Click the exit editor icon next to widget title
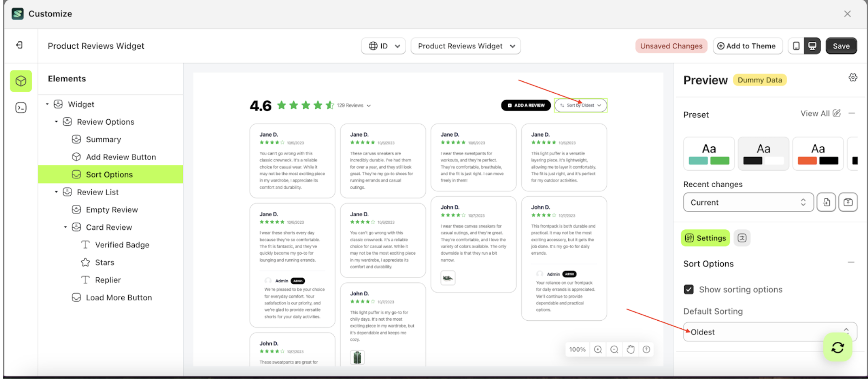 coord(19,45)
